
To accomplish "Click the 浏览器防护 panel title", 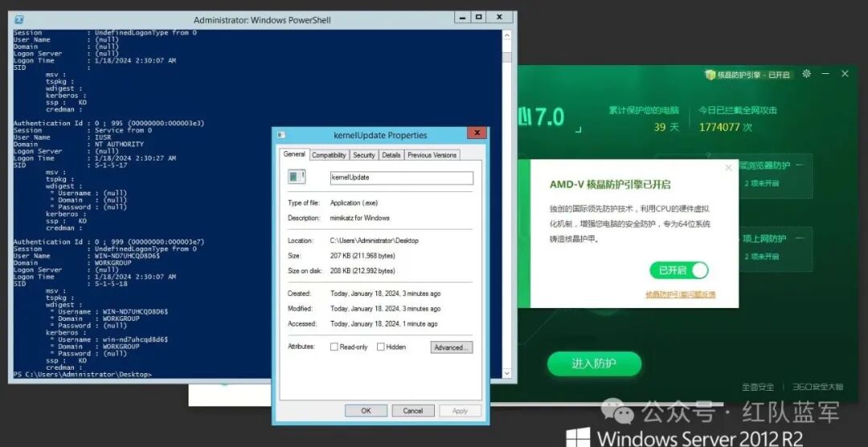I will [x=766, y=166].
